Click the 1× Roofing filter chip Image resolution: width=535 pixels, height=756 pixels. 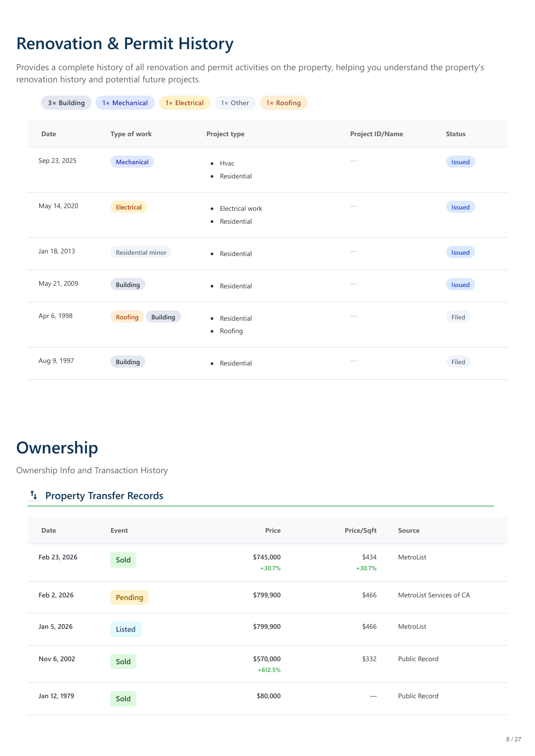283,103
